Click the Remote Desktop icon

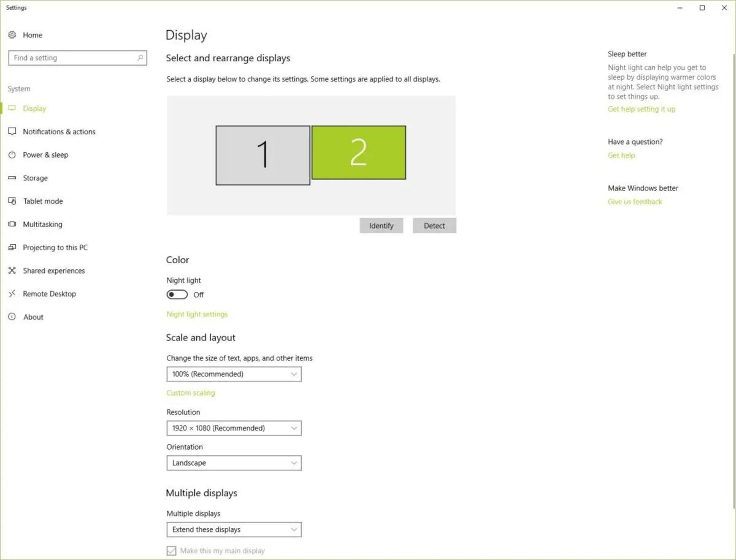pyautogui.click(x=12, y=294)
